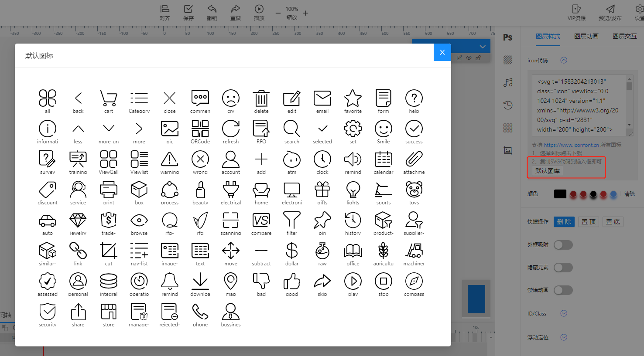Image resolution: width=644 pixels, height=356 pixels.
Task: Pick the gifts icon
Action: 322,190
